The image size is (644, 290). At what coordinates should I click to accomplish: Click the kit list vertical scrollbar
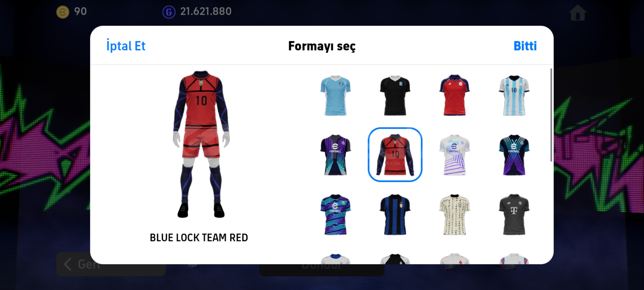click(551, 115)
